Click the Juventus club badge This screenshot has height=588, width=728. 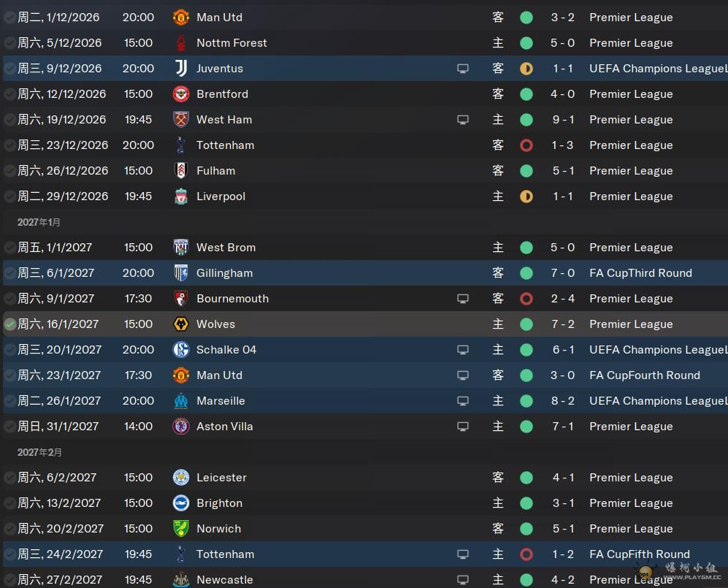point(180,69)
